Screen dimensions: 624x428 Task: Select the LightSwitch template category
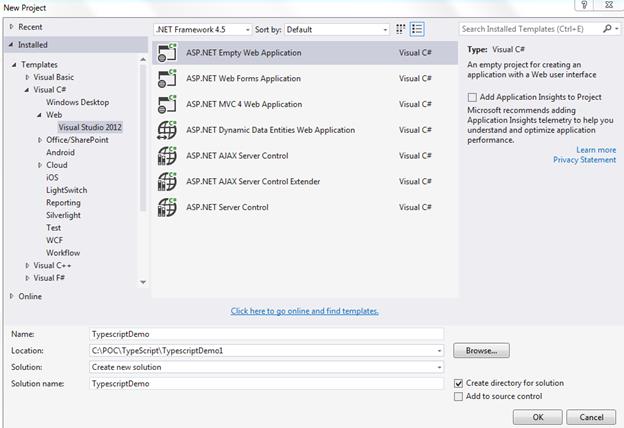point(66,190)
